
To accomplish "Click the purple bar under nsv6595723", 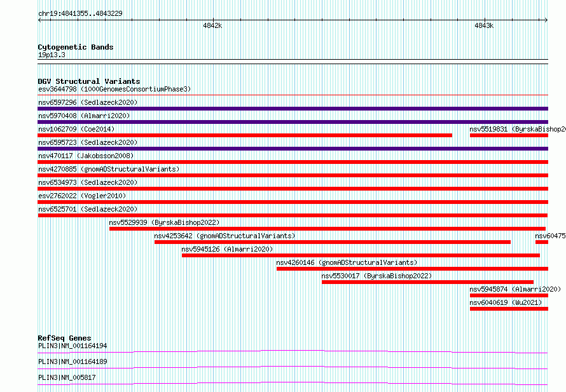I will 293,149.
